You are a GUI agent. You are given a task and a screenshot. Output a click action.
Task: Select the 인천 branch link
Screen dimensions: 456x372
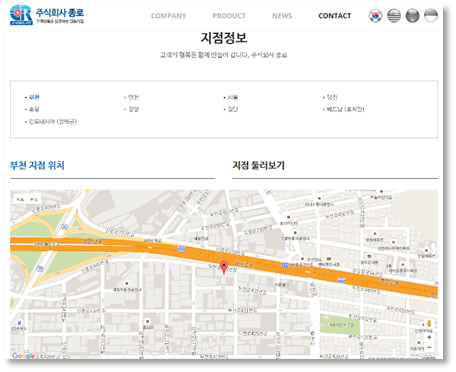[x=133, y=97]
